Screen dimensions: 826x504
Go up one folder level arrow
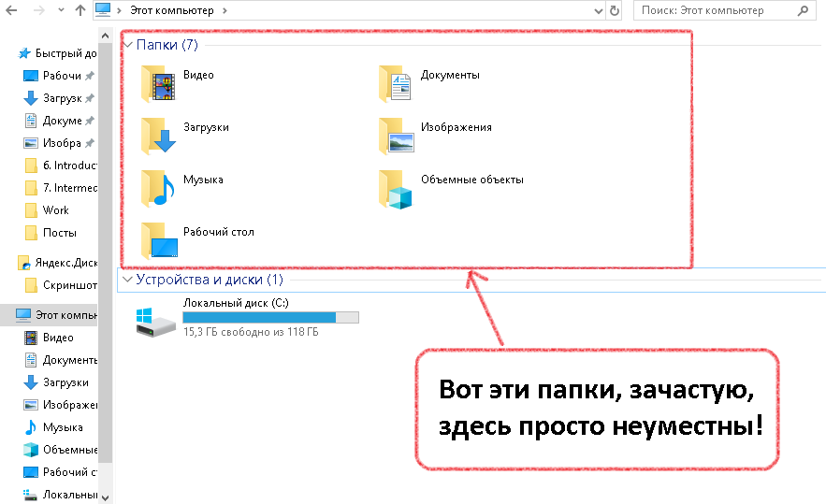pyautogui.click(x=80, y=10)
